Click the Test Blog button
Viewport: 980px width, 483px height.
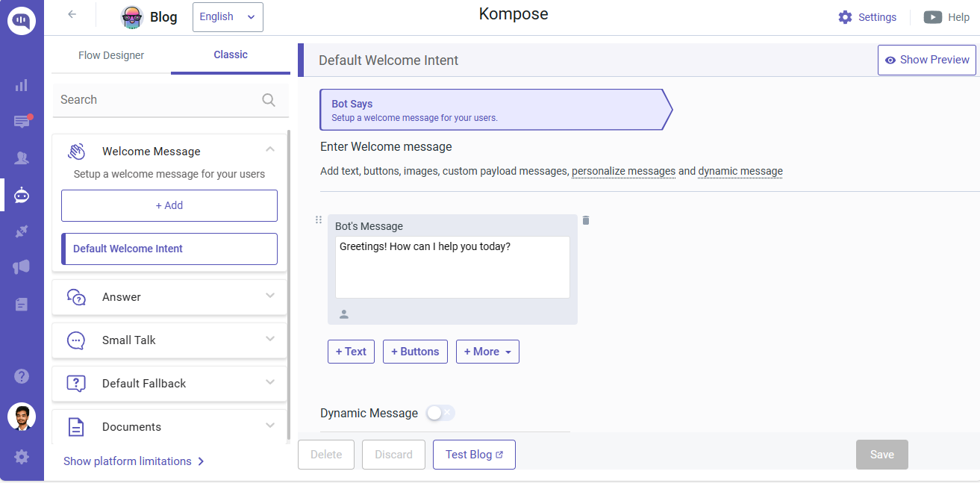point(474,455)
